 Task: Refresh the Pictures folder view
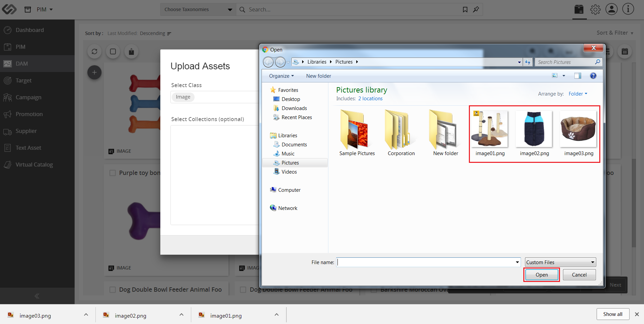pyautogui.click(x=528, y=62)
